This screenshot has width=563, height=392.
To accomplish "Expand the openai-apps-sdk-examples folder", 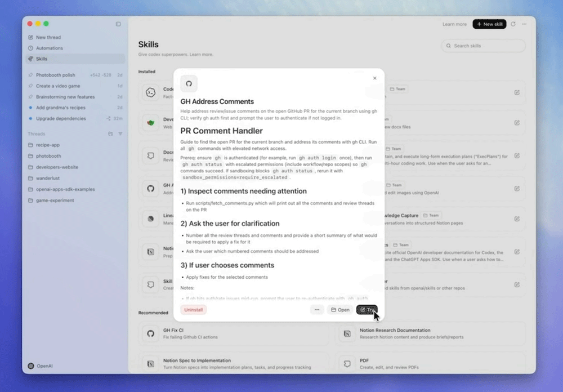I will 62,189.
